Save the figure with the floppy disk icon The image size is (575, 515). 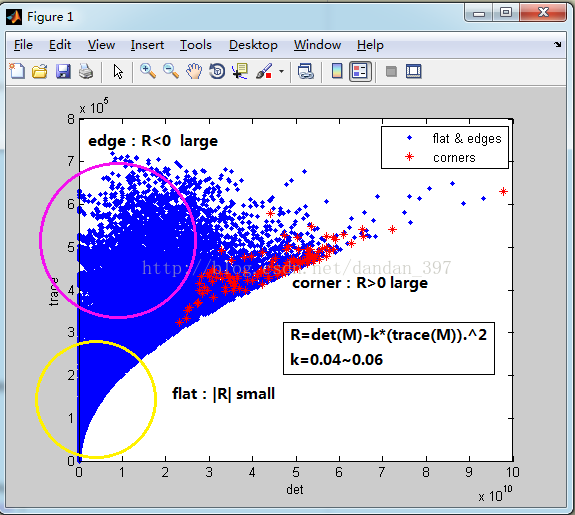click(x=63, y=71)
